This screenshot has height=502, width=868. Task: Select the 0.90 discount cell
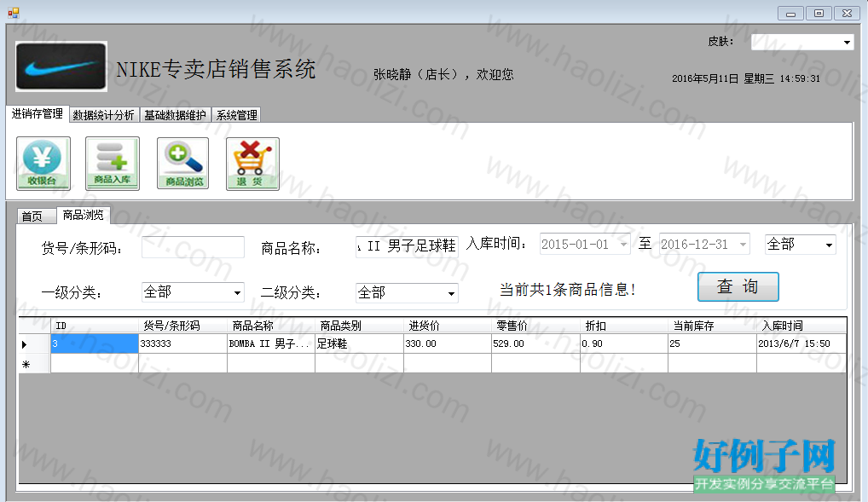pyautogui.click(x=624, y=343)
